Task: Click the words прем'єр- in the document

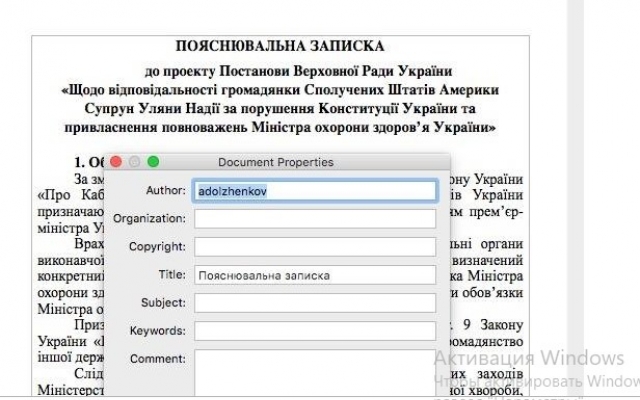Action: click(x=496, y=212)
